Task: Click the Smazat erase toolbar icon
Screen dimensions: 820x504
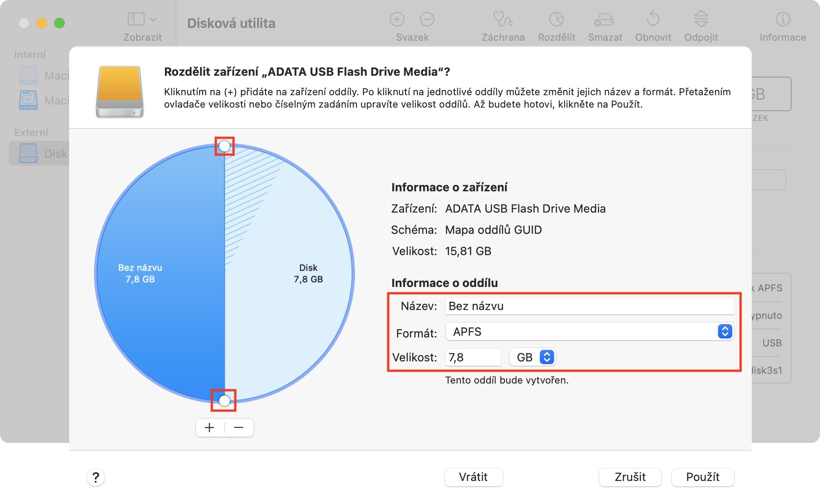Action: click(605, 20)
